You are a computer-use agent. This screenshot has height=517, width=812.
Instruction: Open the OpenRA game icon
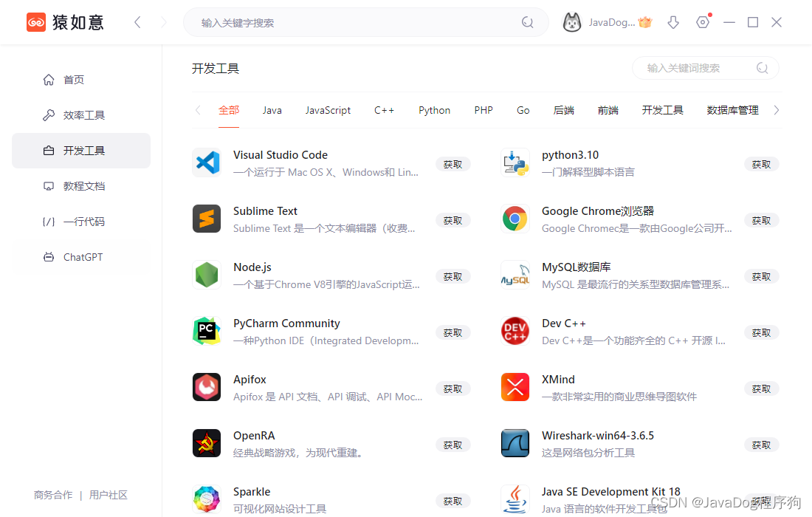click(207, 443)
